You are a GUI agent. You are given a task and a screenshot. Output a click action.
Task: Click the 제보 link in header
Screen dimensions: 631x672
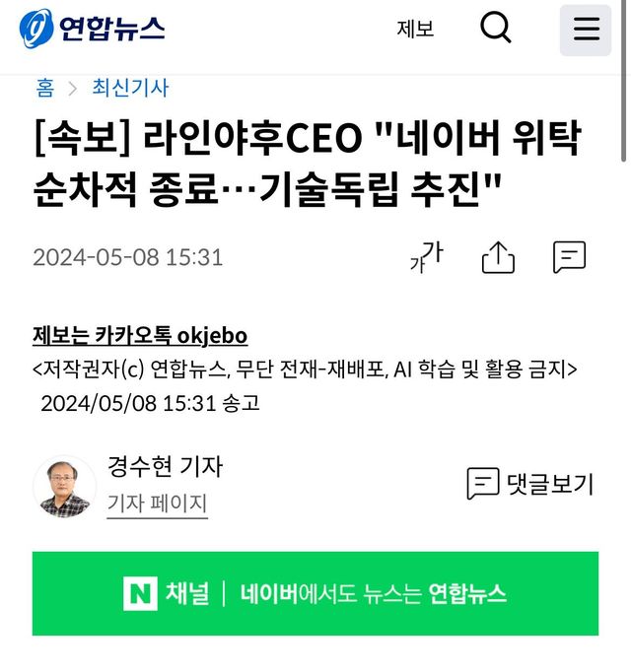coord(415,30)
